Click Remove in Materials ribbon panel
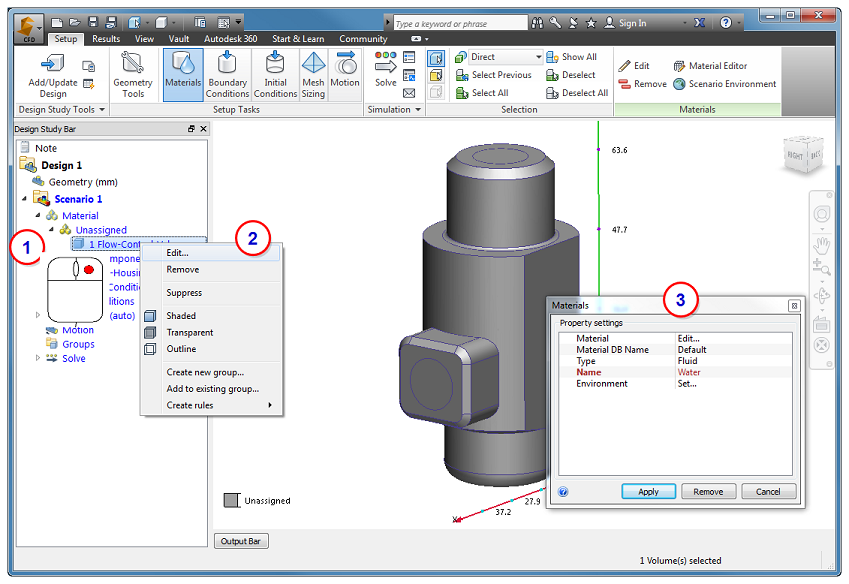The image size is (849, 584). [x=643, y=84]
